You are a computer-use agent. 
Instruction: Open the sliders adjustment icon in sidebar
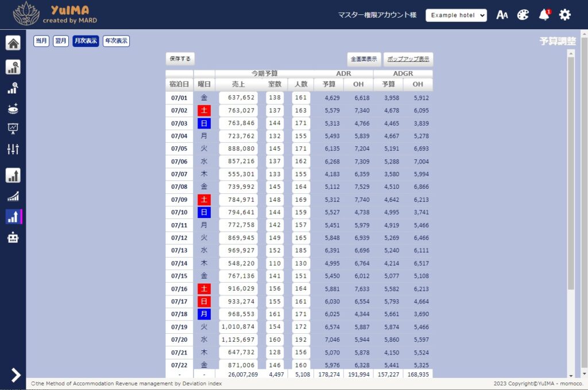13,149
